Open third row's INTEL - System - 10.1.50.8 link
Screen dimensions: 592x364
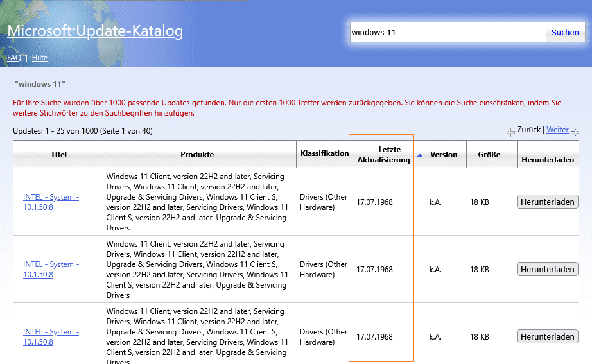point(51,337)
